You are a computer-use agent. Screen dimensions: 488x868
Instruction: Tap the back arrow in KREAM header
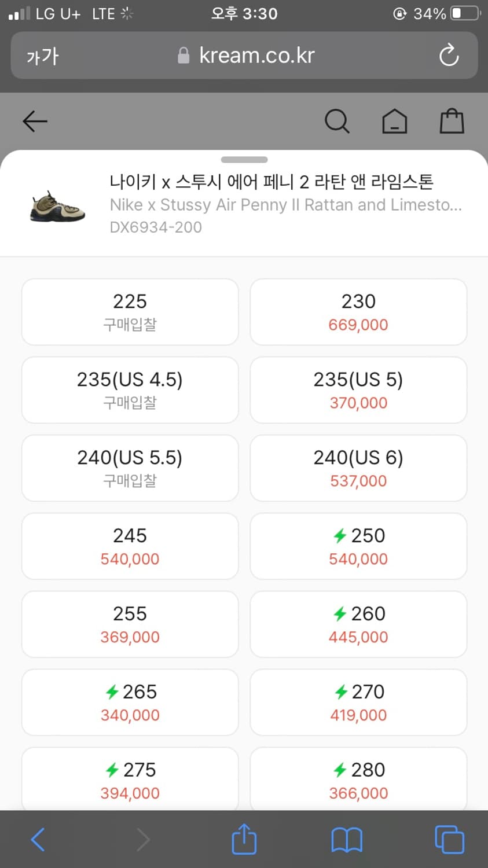click(35, 122)
